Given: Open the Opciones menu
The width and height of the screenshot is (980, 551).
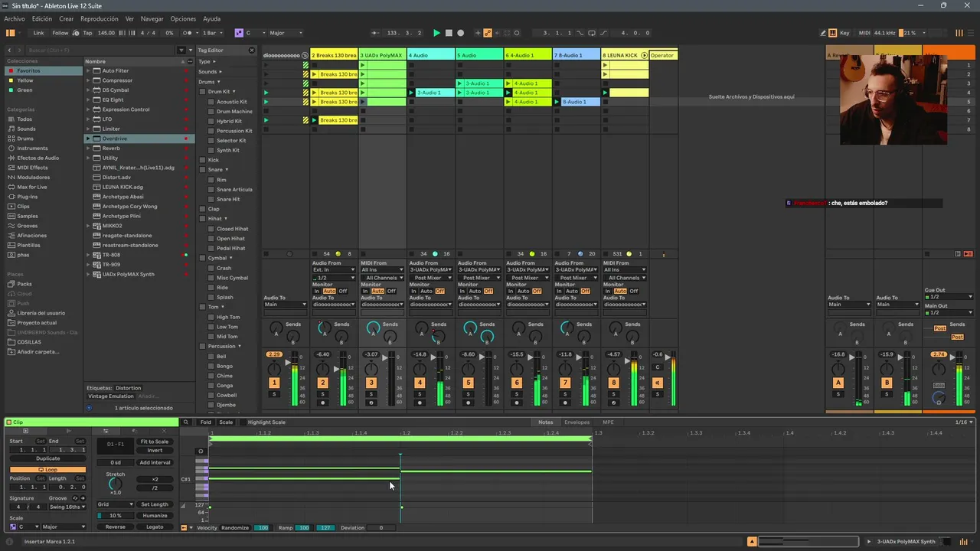Looking at the screenshot, I should point(183,18).
